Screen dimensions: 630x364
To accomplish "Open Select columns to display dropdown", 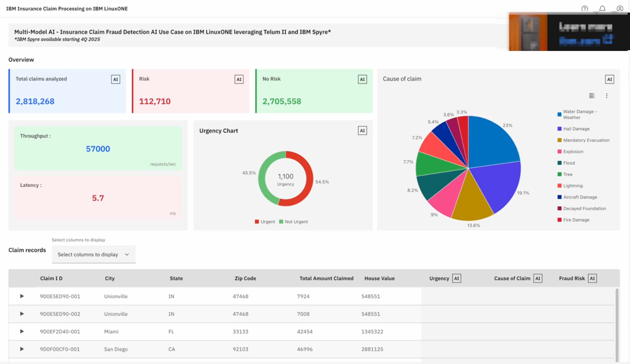I will pyautogui.click(x=94, y=255).
